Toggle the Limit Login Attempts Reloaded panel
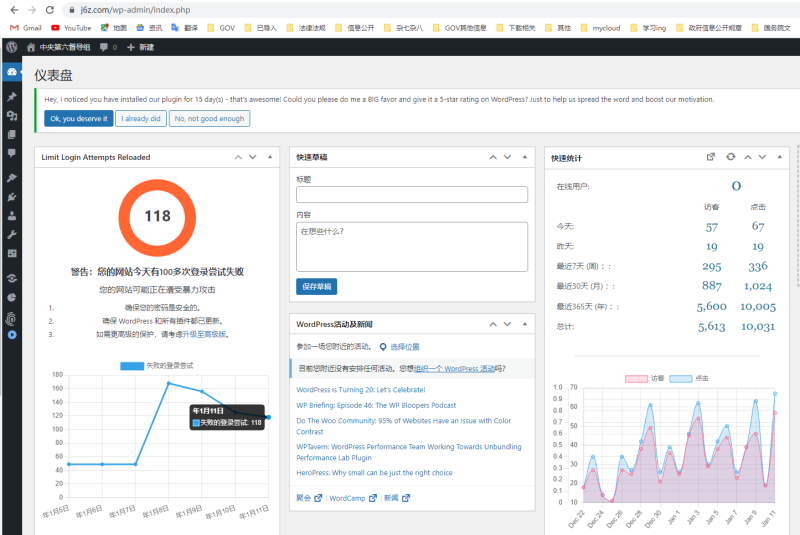The width and height of the screenshot is (800, 535). coord(270,157)
